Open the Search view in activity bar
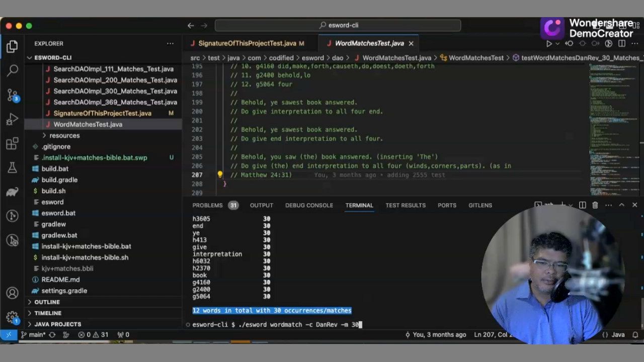The image size is (644, 362). (x=12, y=70)
